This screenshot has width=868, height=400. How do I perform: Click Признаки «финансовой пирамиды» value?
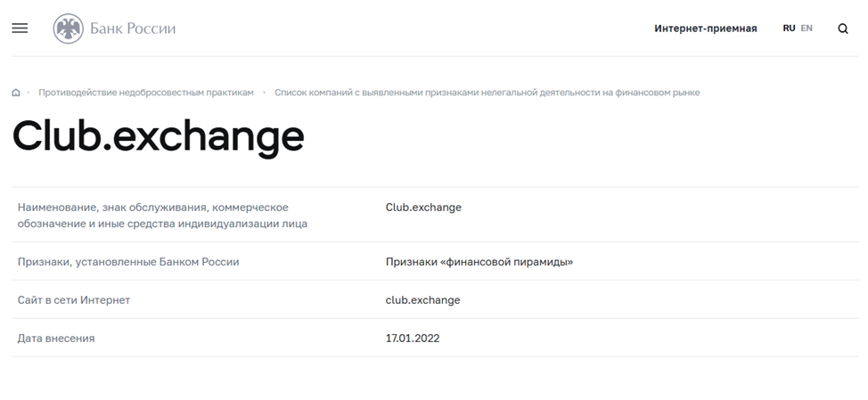point(479,262)
